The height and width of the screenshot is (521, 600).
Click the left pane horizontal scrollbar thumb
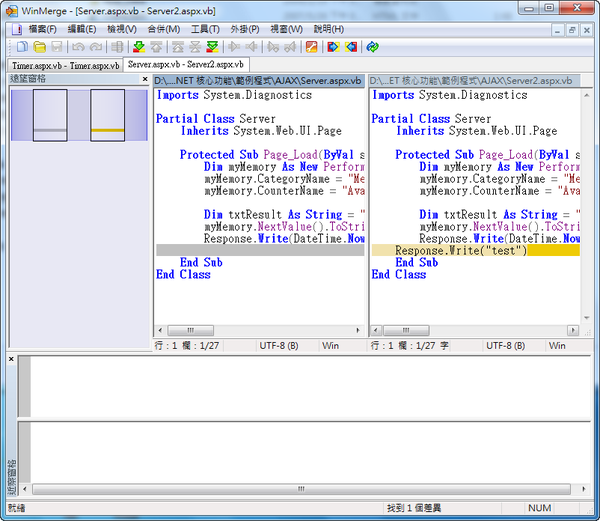click(191, 330)
